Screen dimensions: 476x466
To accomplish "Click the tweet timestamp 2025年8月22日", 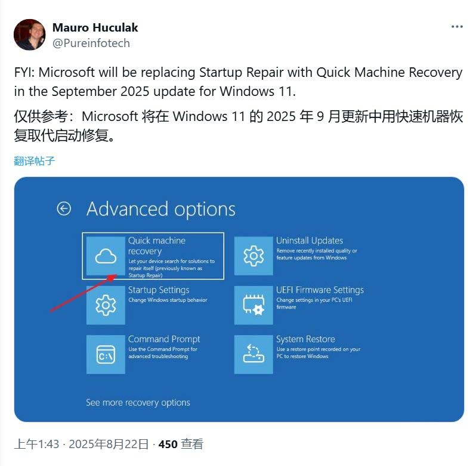I will [x=109, y=444].
